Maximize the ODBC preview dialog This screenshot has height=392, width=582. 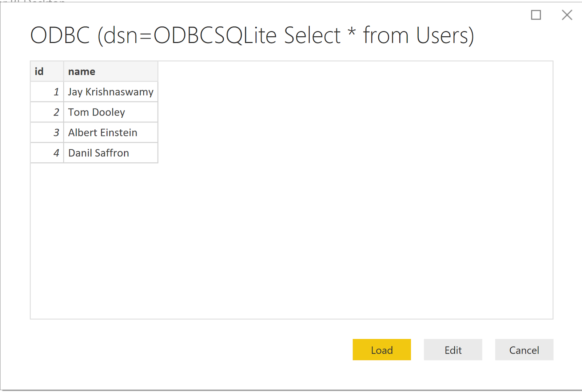coord(535,15)
